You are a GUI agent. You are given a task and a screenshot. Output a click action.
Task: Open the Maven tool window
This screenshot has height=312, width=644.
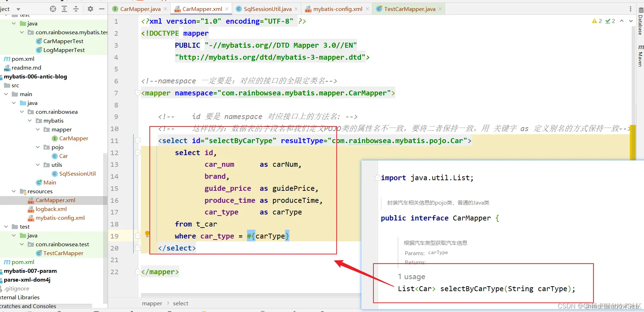click(640, 56)
